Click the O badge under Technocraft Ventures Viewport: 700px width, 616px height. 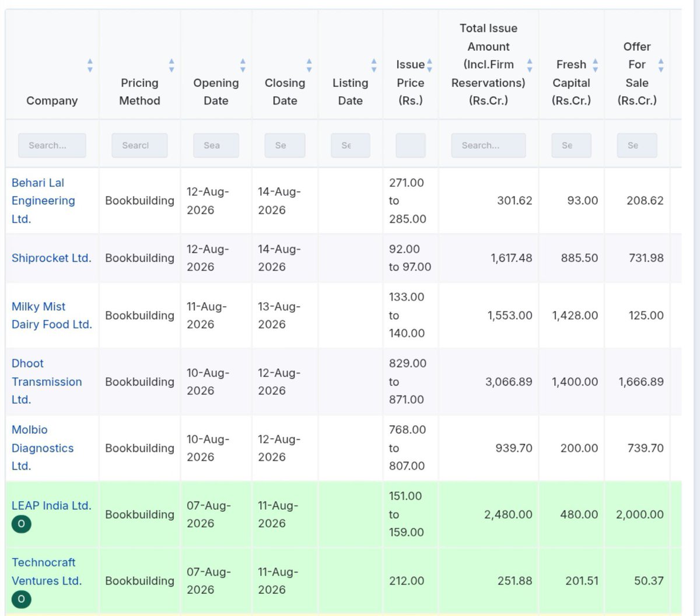tap(22, 599)
